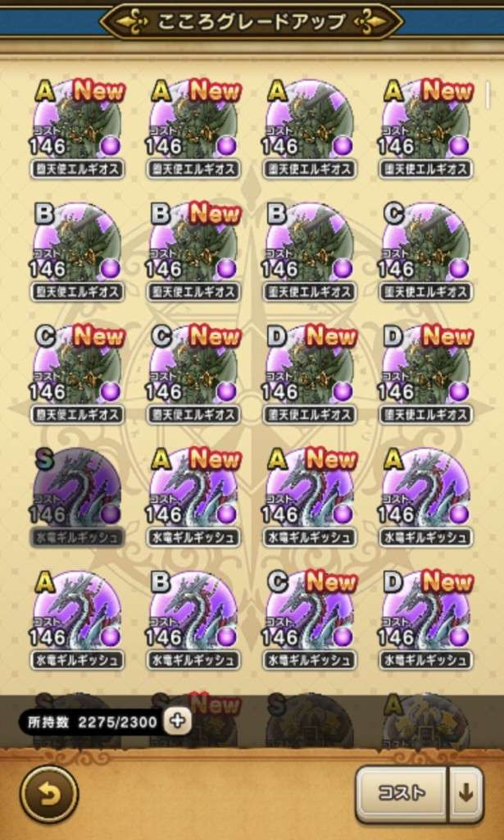Image resolution: width=504 pixels, height=840 pixels.
Task: Toggle sort order with the down arrow
Action: 466,793
